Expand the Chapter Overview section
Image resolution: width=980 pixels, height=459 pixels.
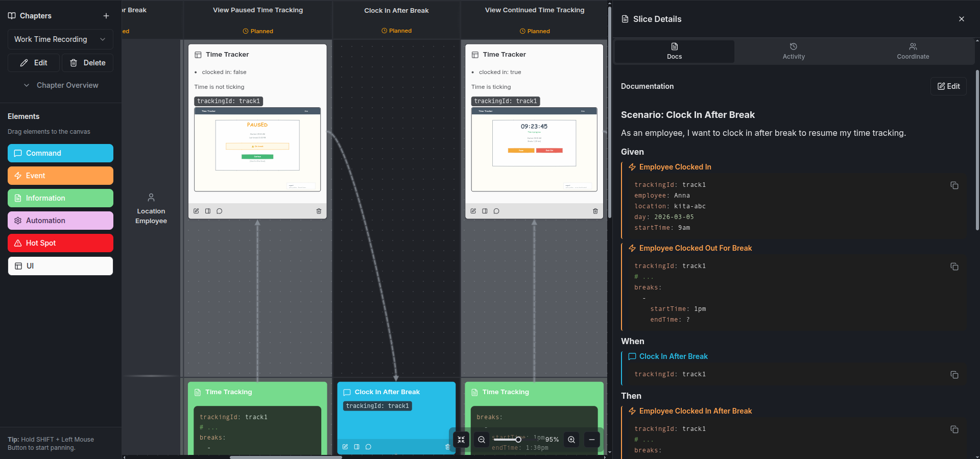pos(60,85)
